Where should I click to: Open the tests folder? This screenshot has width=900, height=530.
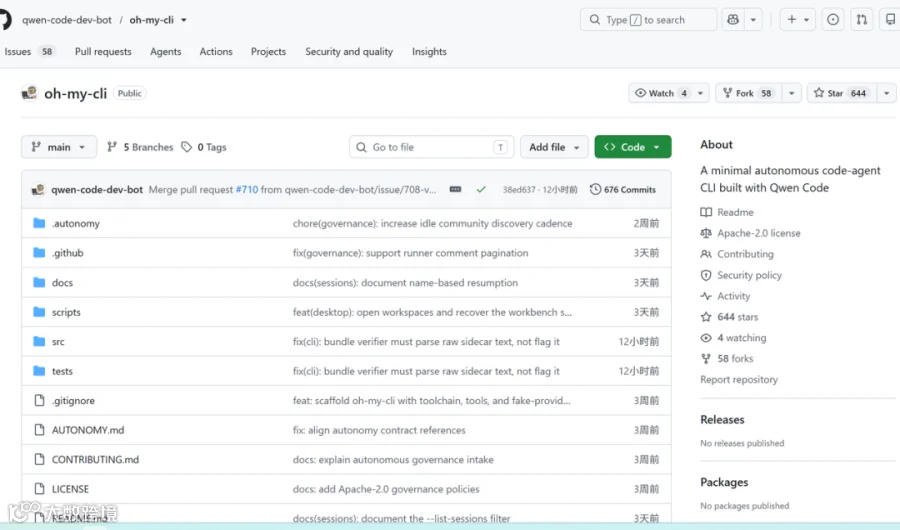pyautogui.click(x=62, y=371)
